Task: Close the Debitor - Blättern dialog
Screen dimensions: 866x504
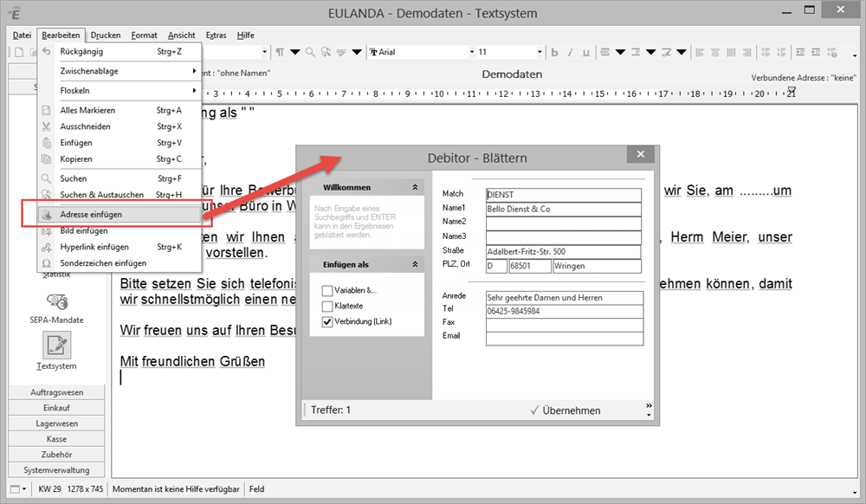Action: coord(640,154)
